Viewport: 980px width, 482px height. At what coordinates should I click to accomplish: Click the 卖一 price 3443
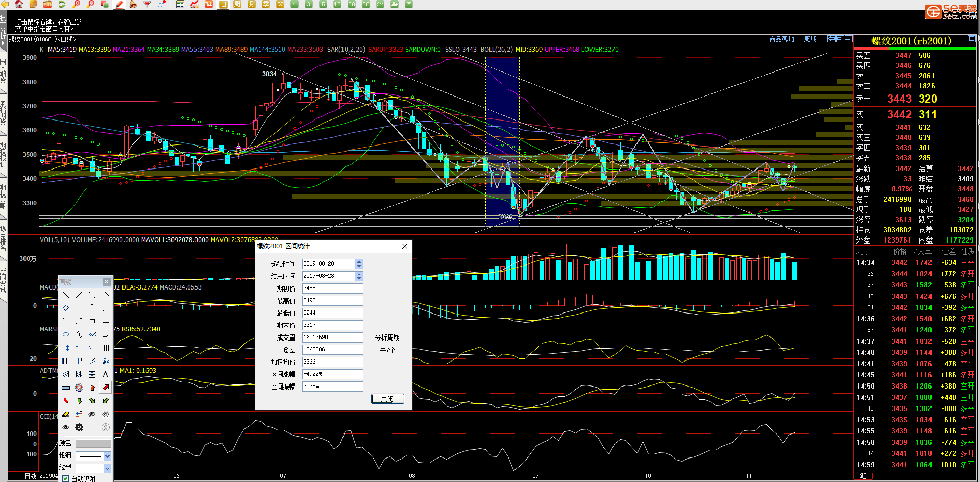pyautogui.click(x=899, y=99)
